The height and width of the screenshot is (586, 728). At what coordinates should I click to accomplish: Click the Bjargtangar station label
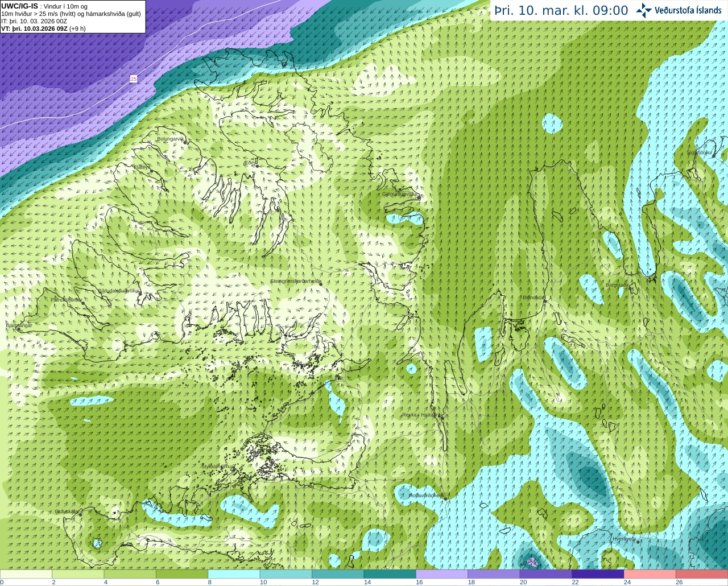pos(19,325)
